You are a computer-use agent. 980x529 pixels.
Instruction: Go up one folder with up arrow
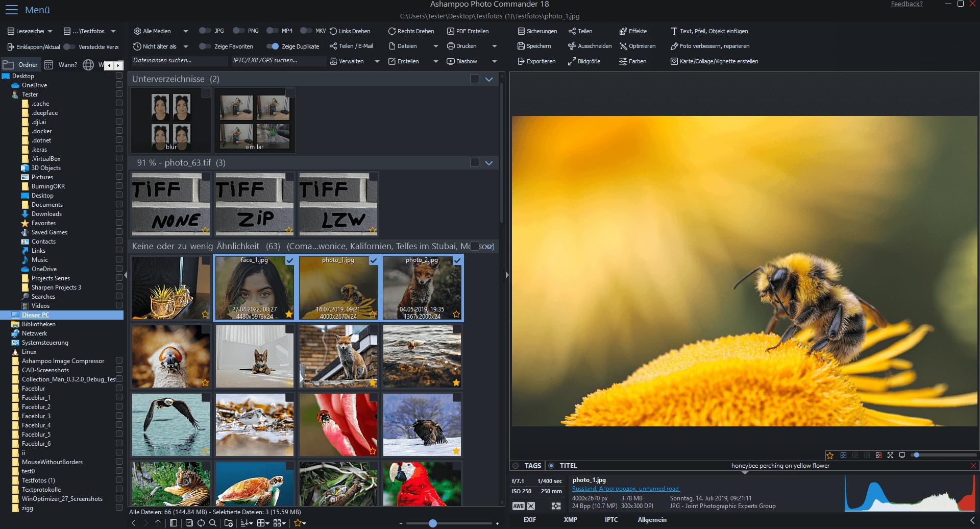click(x=158, y=523)
